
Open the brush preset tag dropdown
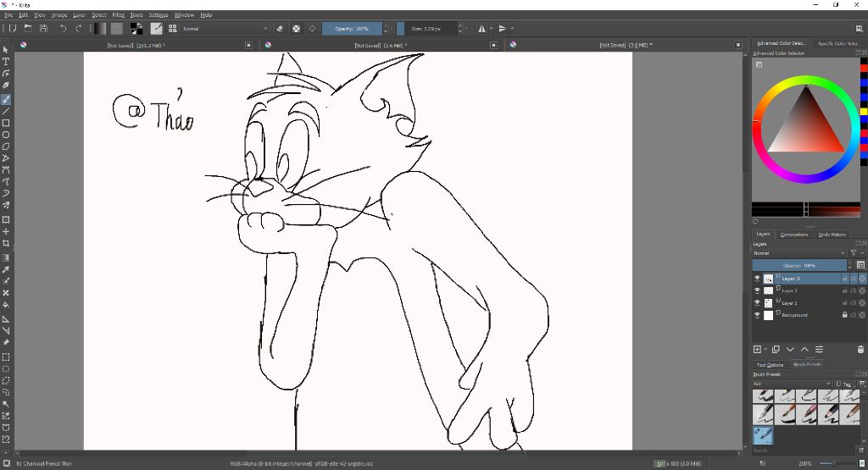pyautogui.click(x=793, y=384)
